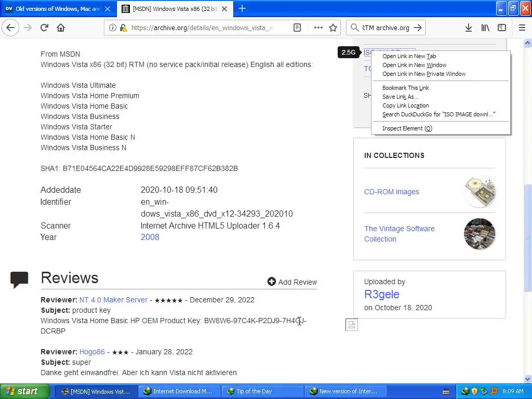Close the MSDN Windows Vista tab
The image size is (532, 399).
[x=224, y=9]
